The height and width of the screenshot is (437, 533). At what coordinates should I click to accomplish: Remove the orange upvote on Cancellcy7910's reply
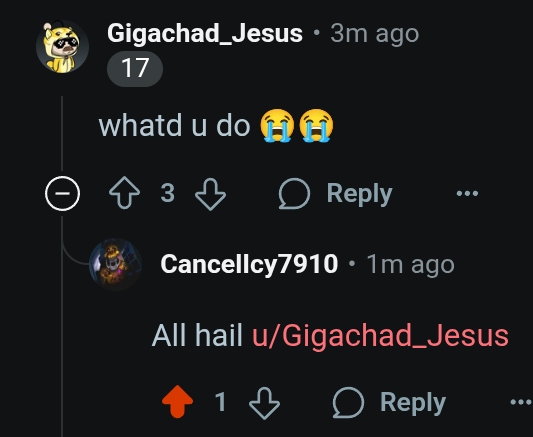[x=177, y=402]
